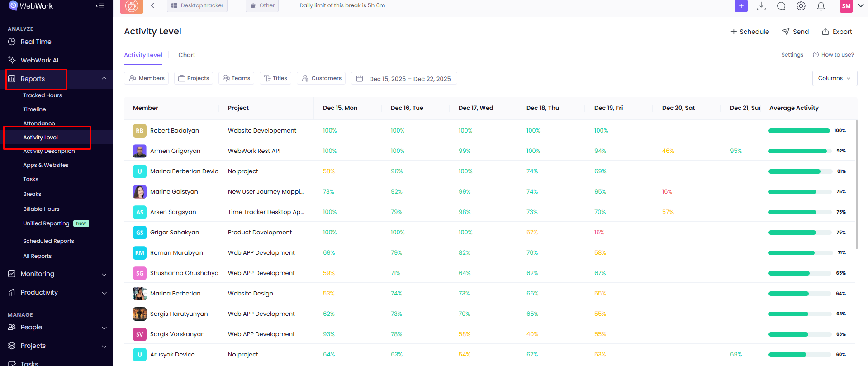Click the orange tracker timer icon
This screenshot has height=366, width=868.
(x=132, y=6)
